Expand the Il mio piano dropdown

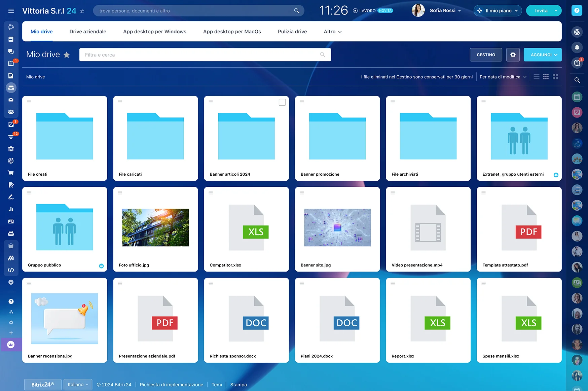click(x=498, y=10)
